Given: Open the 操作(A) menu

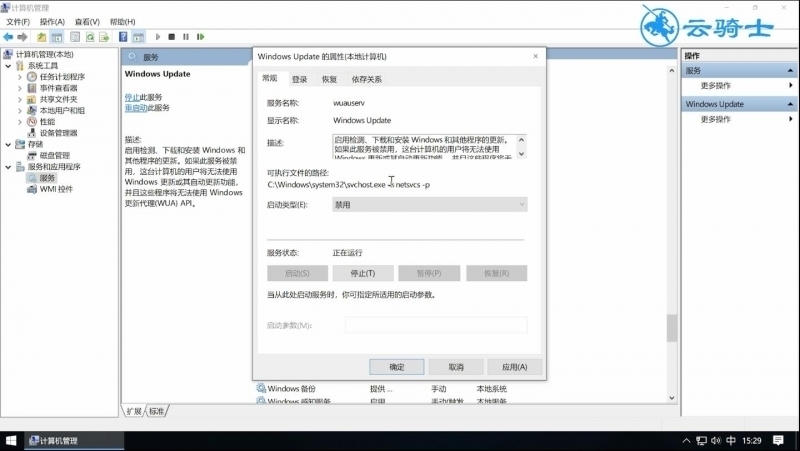Looking at the screenshot, I should [x=52, y=22].
